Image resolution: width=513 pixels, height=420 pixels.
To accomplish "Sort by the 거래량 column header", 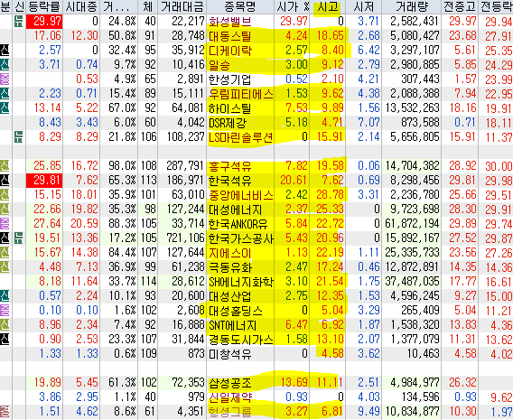I will 412,6.
